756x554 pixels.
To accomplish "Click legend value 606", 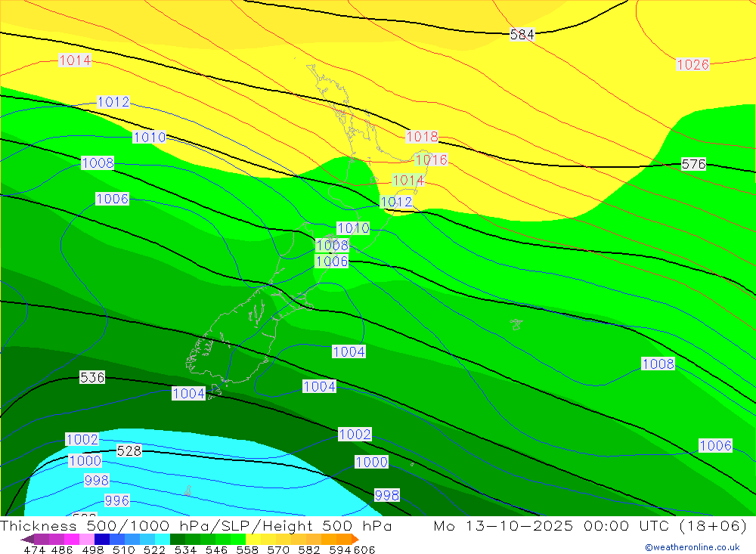I will click(x=364, y=549).
